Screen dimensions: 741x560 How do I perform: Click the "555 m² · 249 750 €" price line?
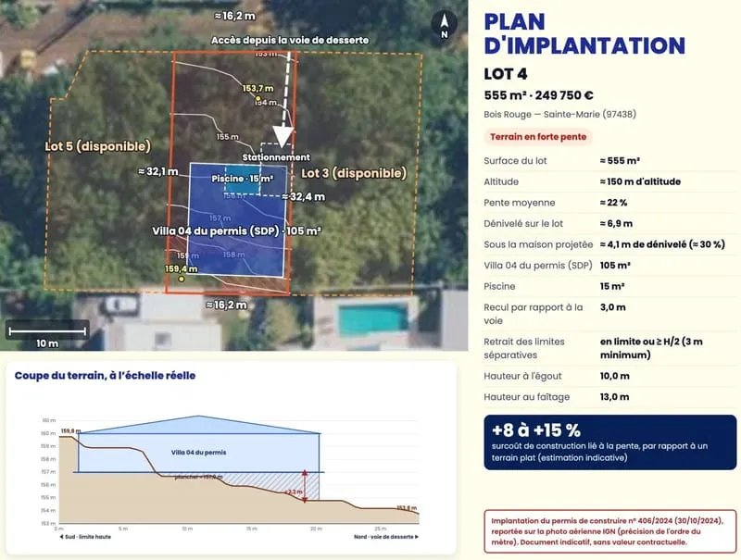pos(538,95)
